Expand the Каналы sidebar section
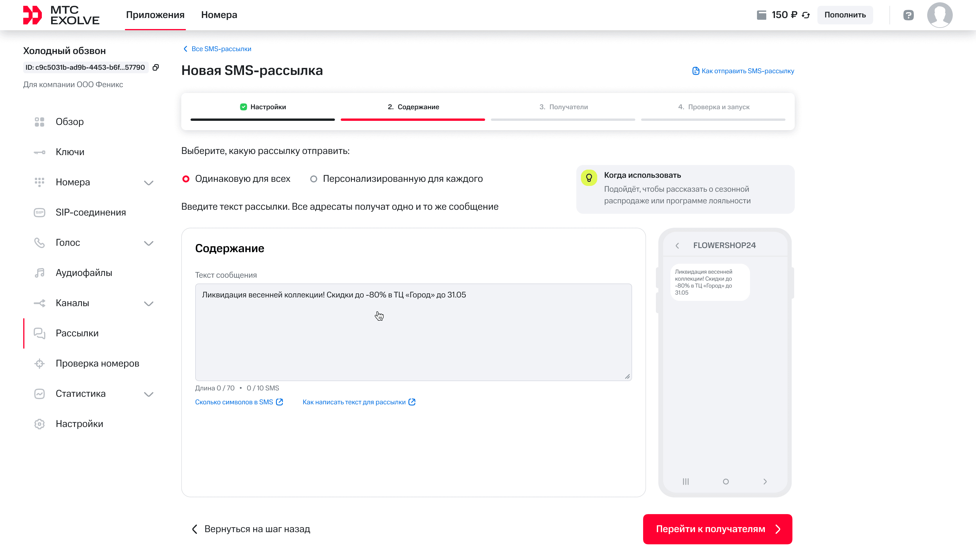This screenshot has width=976, height=560. pos(148,304)
